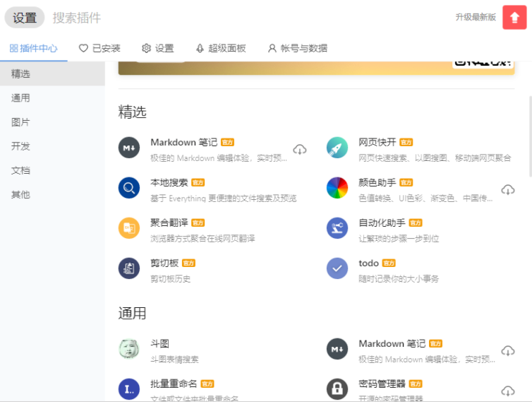The width and height of the screenshot is (532, 404).
Task: Select 文档 category in sidebar
Action: coord(52,170)
